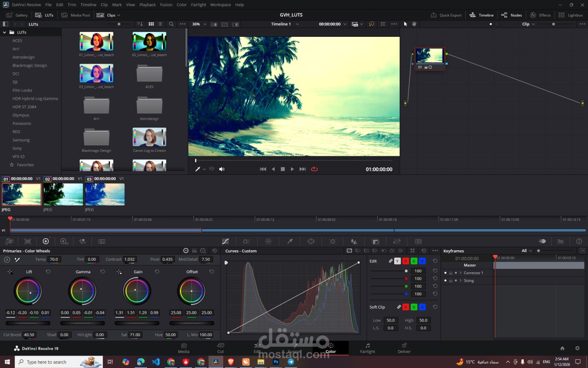The image size is (588, 368).
Task: Search LUTs with the magnifier icon
Action: coord(171,24)
